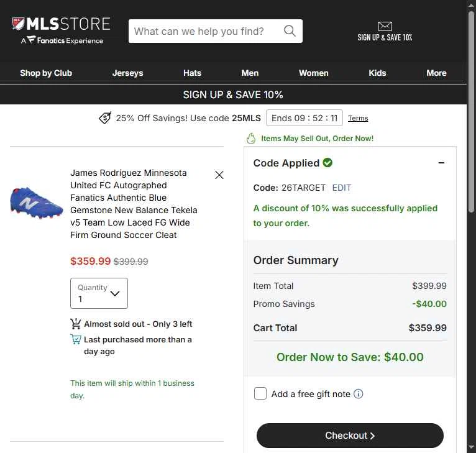Screen dimensions: 476x453
Task: Click the search magnifier icon
Action: point(290,30)
